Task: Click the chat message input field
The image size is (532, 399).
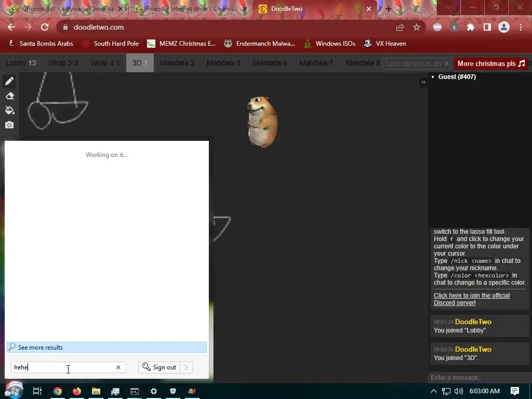Action: click(x=479, y=378)
